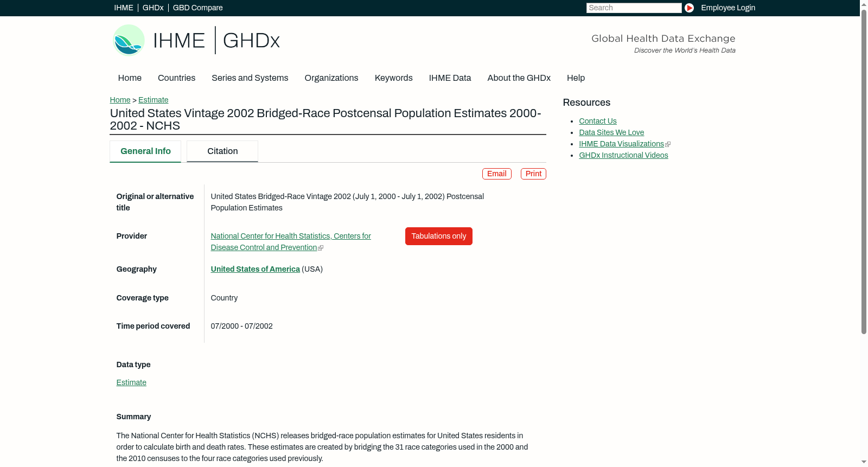This screenshot has width=868, height=467.
Task: Open the Contact Us resource link
Action: click(598, 121)
